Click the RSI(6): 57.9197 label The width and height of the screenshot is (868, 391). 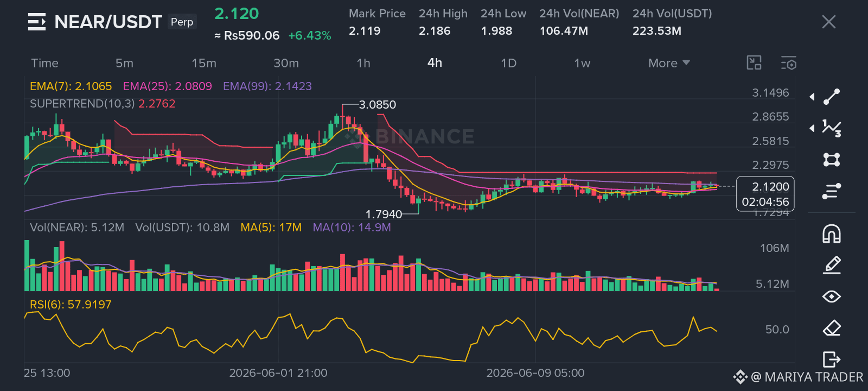click(71, 305)
